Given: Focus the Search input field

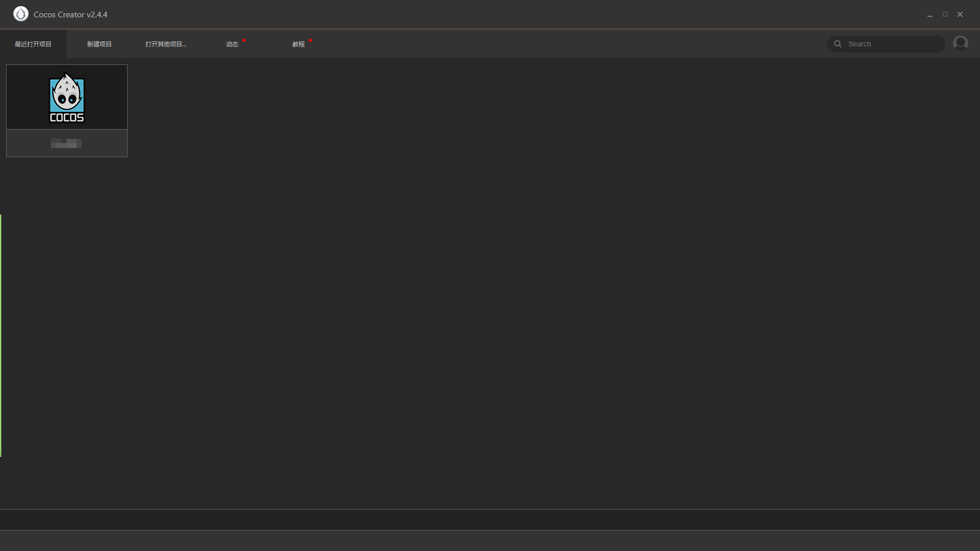Looking at the screenshot, I should pos(893,44).
